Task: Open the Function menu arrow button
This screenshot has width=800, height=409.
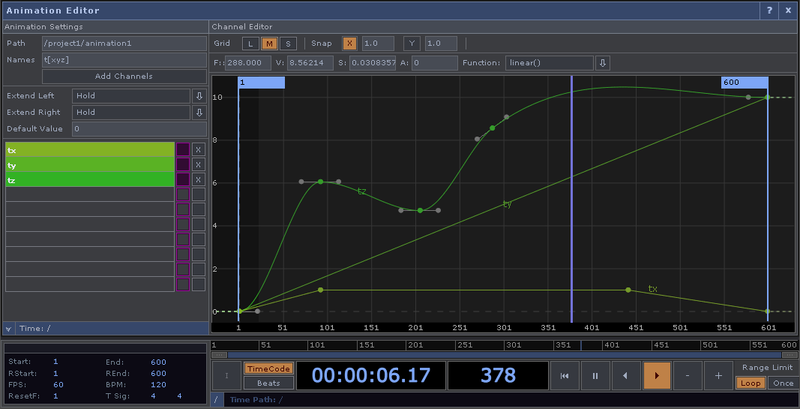Action: coord(603,63)
